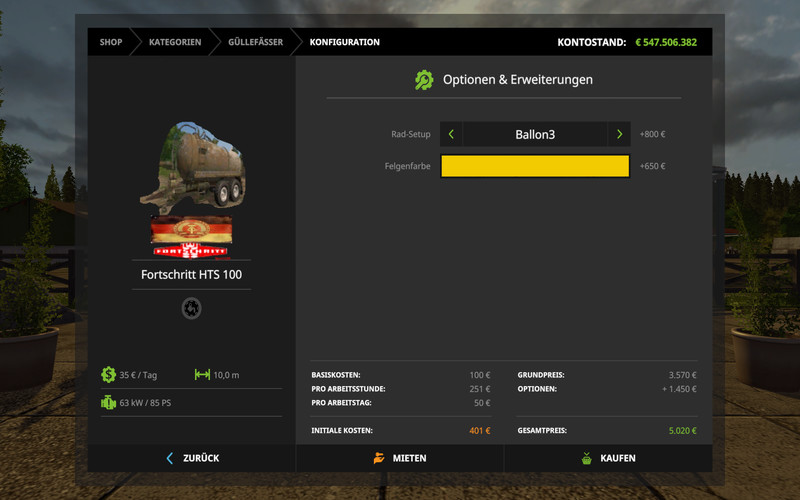Click the blue Zurück arrow icon
The width and height of the screenshot is (800, 500).
[169, 458]
